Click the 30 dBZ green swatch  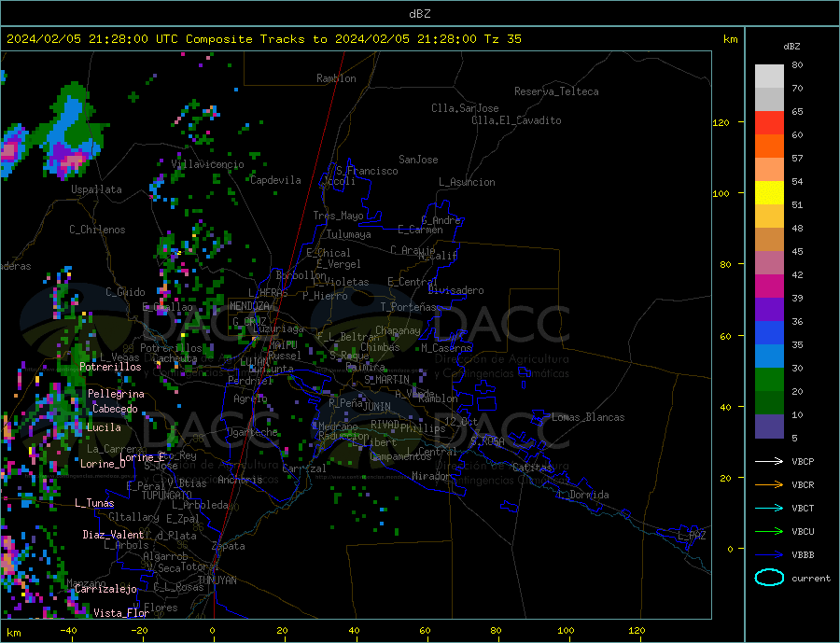click(x=769, y=379)
